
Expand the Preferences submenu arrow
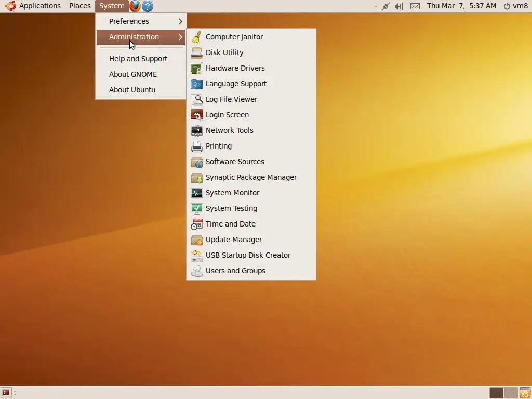coord(180,21)
